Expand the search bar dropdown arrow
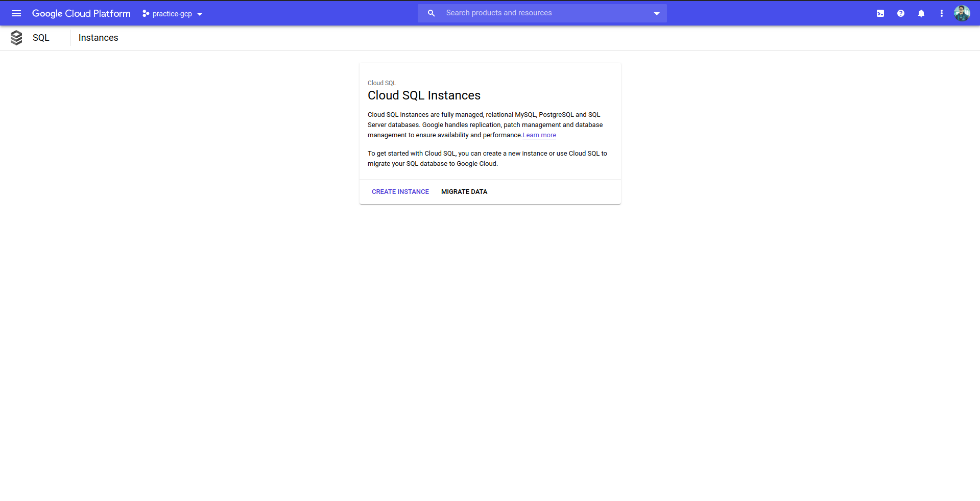This screenshot has width=980, height=501. tap(657, 14)
